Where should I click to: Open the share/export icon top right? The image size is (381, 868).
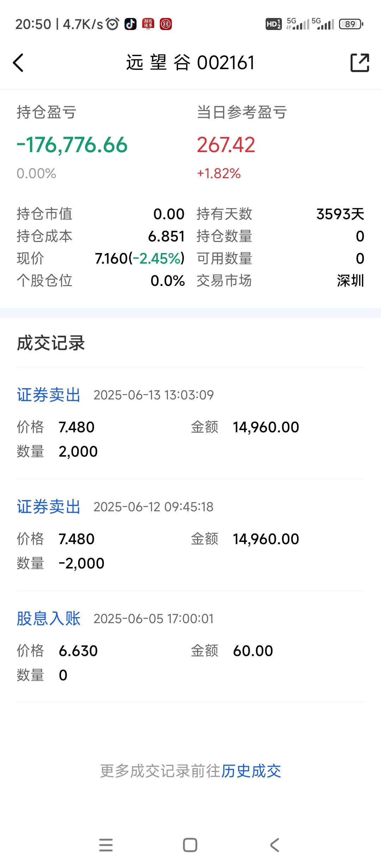click(x=359, y=63)
